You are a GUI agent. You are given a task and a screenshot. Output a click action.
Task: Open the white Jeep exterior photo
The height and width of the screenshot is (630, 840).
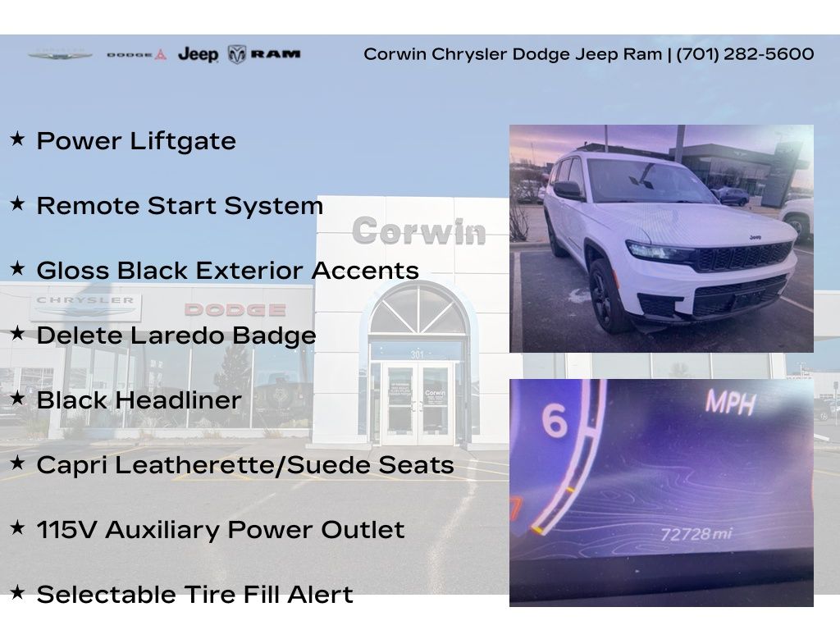click(x=661, y=239)
